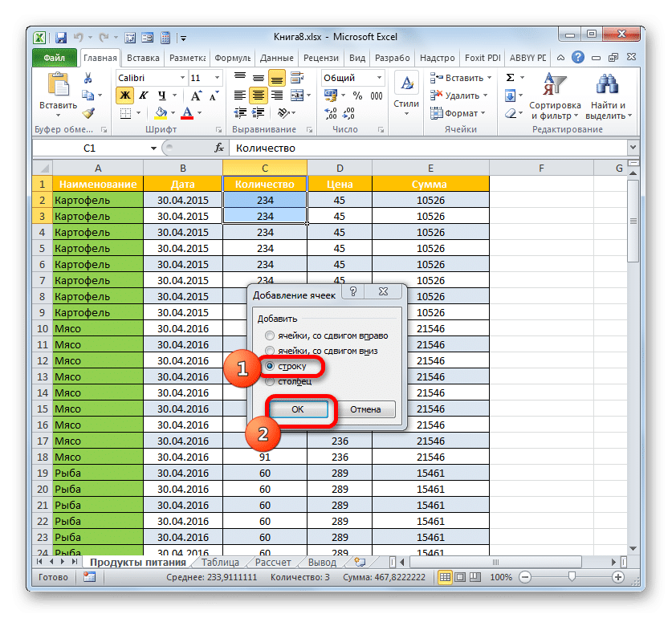
Task: Click the AutoSum sigma icon
Action: (x=511, y=78)
